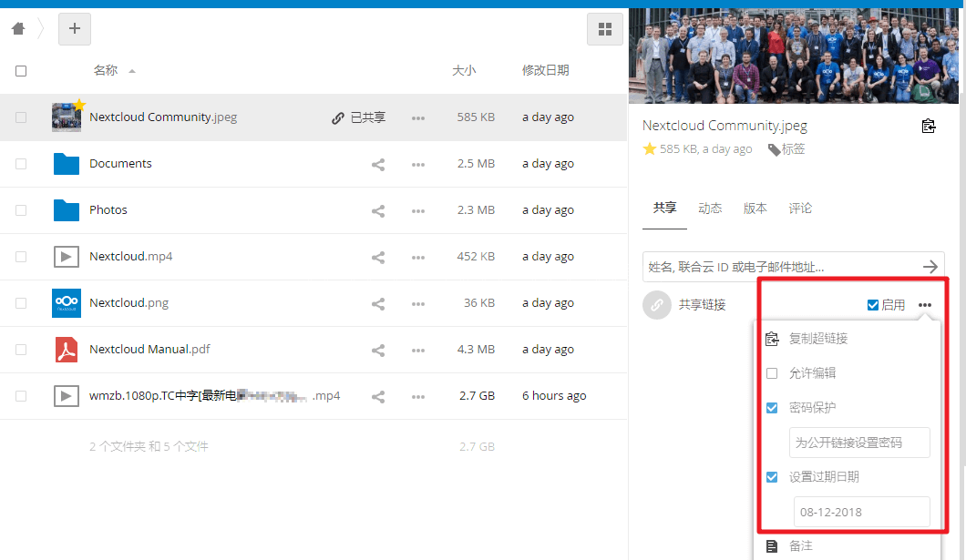Open the Photos folder icon
Image resolution: width=966 pixels, height=560 pixels.
[x=67, y=210]
